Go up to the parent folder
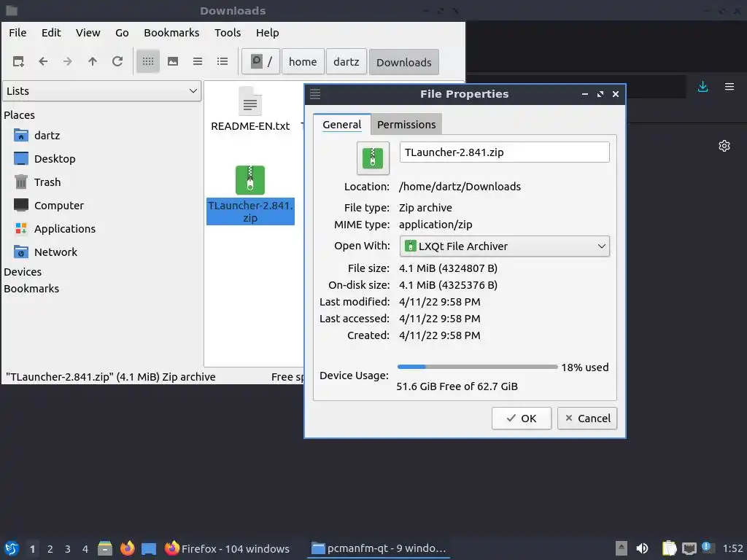747x560 pixels. (93, 61)
